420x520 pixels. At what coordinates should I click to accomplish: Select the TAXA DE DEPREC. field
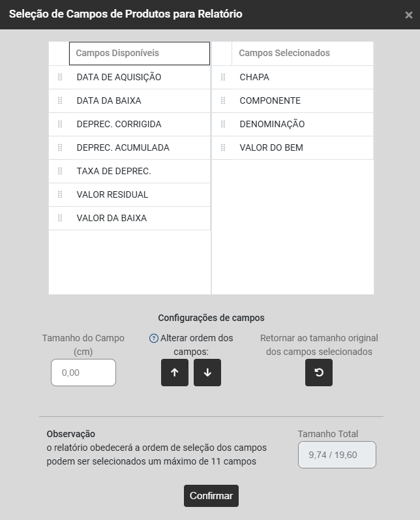click(113, 171)
